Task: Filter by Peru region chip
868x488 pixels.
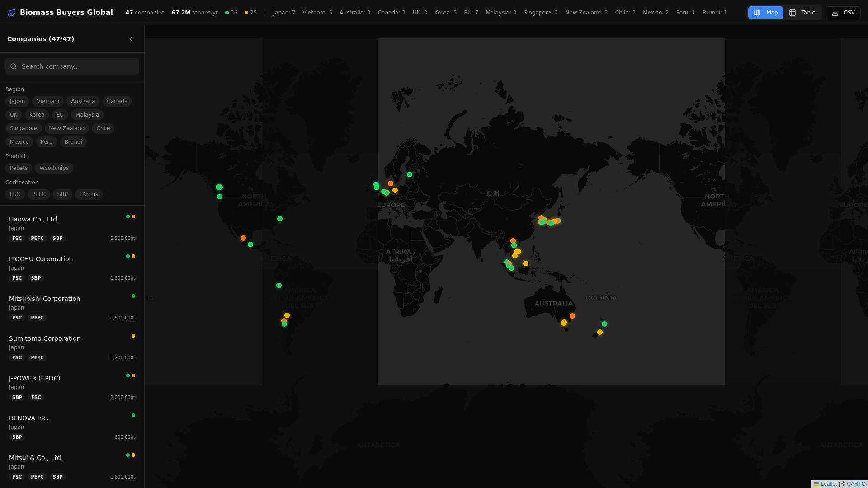Action: (47, 142)
